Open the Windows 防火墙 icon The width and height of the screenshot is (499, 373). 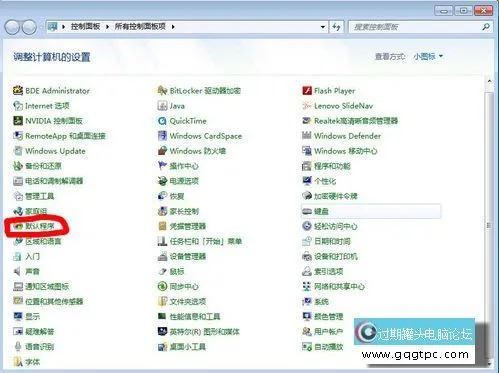(162, 151)
